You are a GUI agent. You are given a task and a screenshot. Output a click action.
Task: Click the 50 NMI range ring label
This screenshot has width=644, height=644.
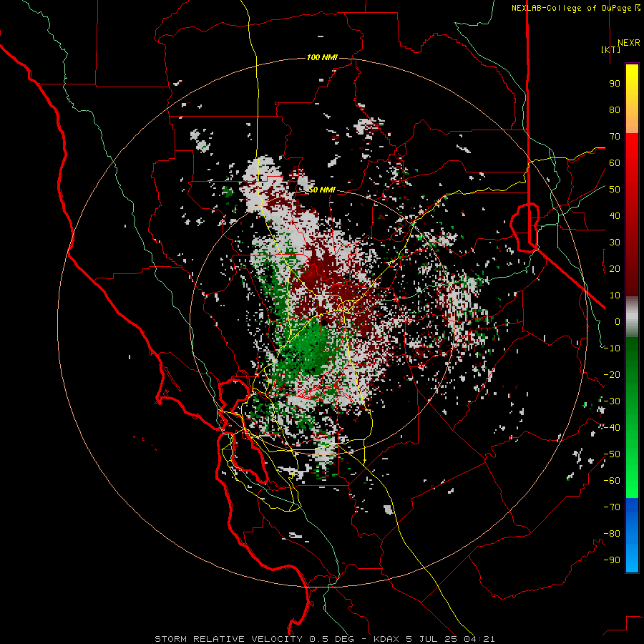click(322, 190)
